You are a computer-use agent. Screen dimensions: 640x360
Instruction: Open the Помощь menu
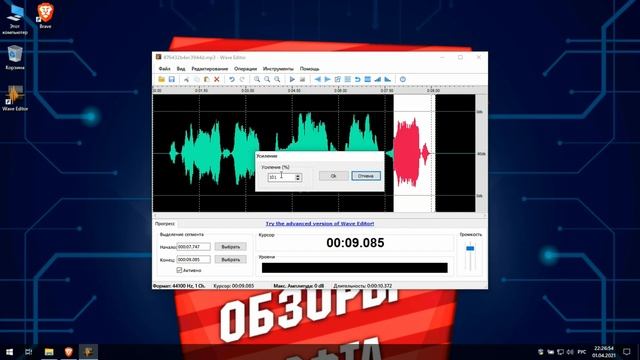[309, 69]
